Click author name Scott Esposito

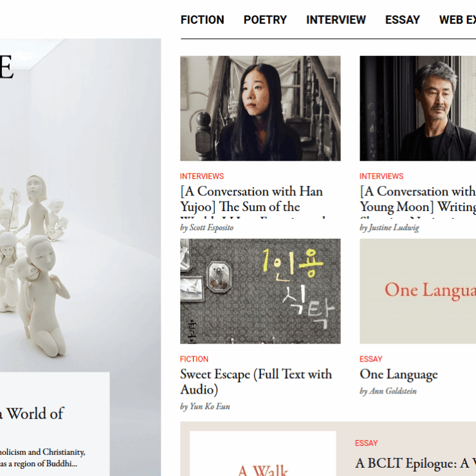tap(206, 228)
